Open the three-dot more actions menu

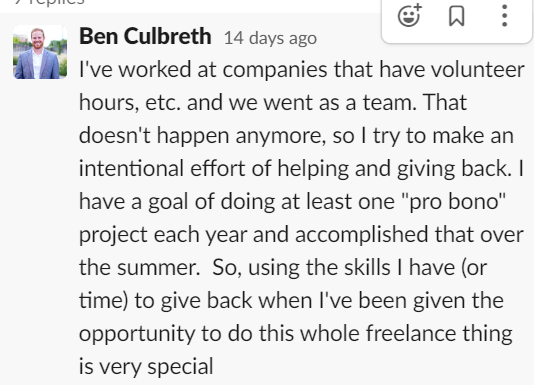click(504, 16)
